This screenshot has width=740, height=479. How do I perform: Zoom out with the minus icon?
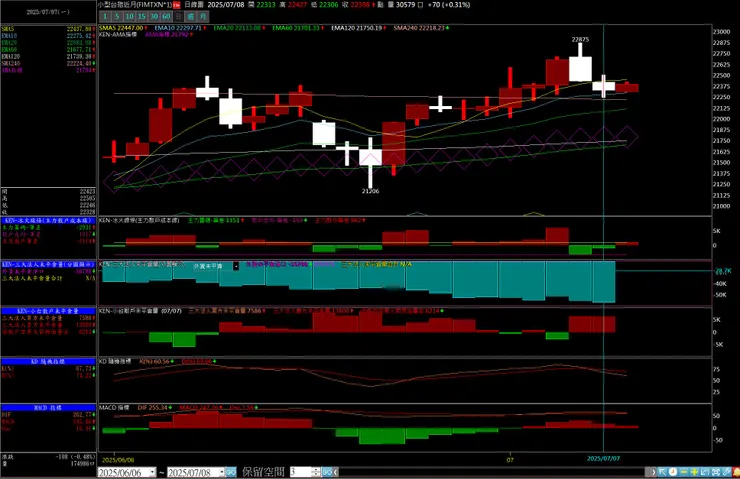tap(683, 472)
